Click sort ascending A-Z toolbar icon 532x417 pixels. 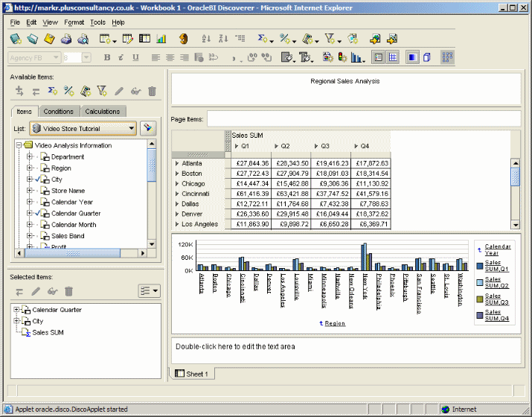point(205,39)
